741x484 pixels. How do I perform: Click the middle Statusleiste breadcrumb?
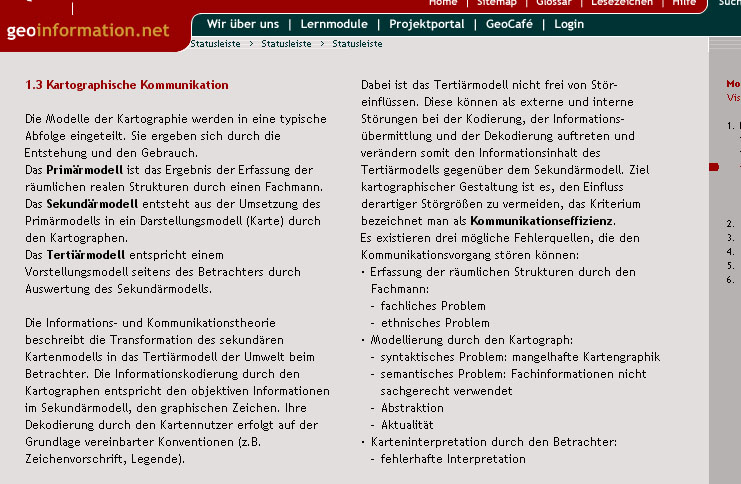pos(286,43)
